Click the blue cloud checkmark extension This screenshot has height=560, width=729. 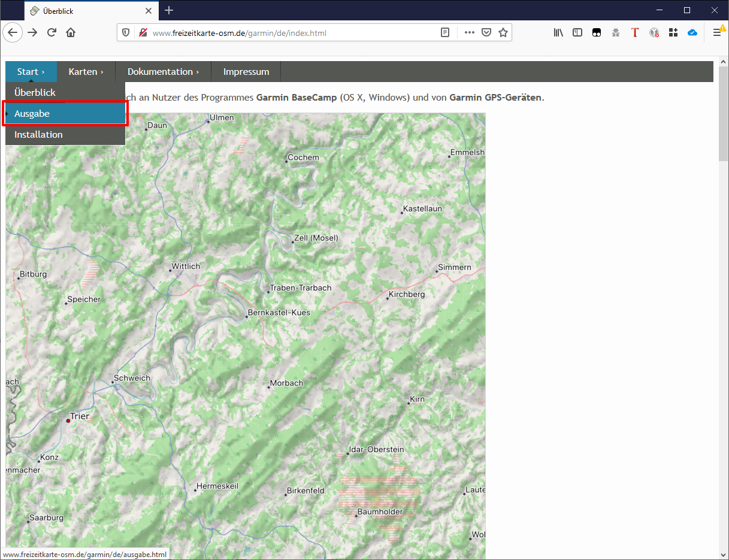692,33
